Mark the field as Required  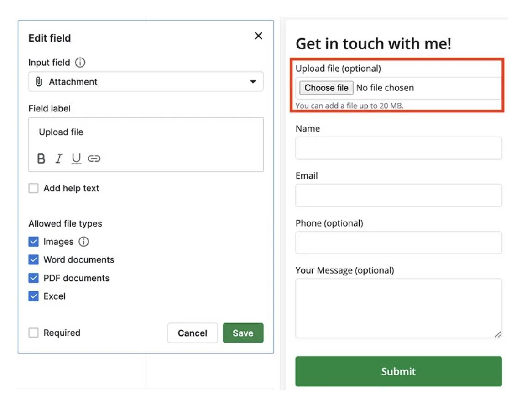pyautogui.click(x=34, y=333)
